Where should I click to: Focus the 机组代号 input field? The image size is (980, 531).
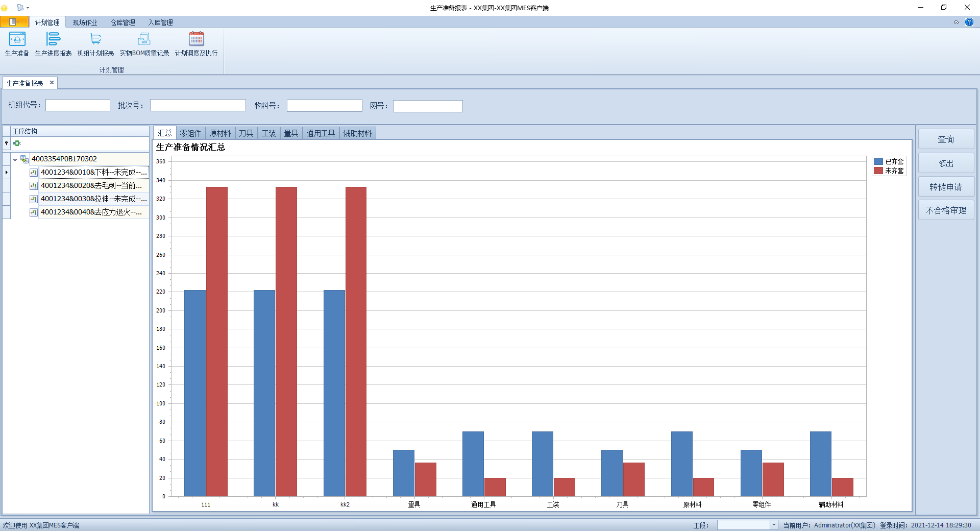(x=78, y=105)
